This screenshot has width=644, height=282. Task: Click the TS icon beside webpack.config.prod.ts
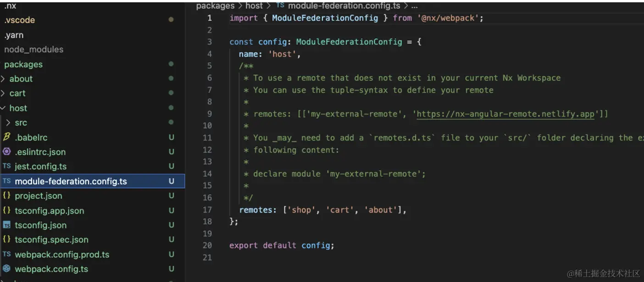click(x=6, y=254)
